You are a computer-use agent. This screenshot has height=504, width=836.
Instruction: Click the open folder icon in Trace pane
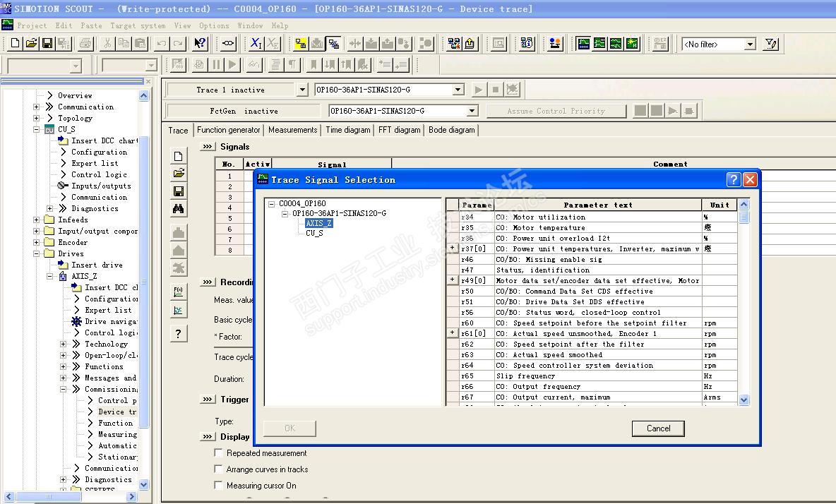pos(179,173)
